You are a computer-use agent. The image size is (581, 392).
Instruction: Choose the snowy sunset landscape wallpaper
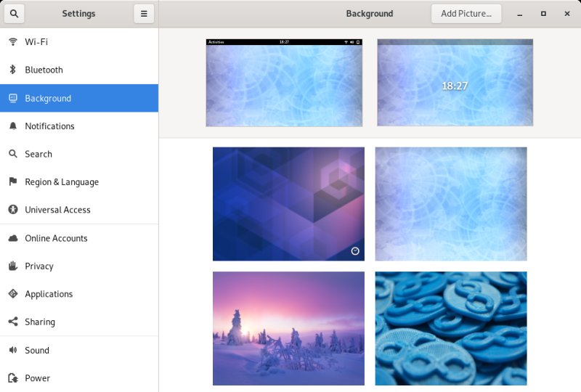pyautogui.click(x=288, y=328)
